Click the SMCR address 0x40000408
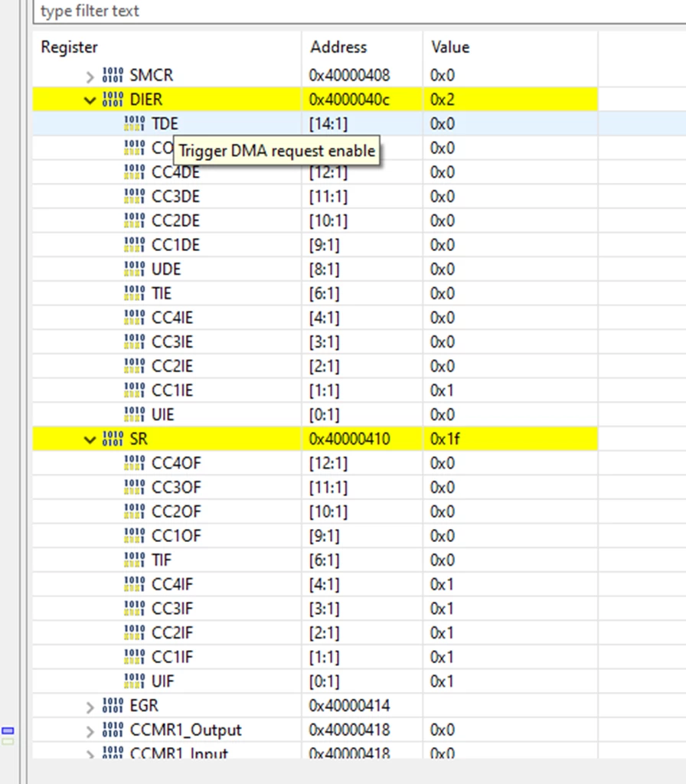 [x=349, y=75]
